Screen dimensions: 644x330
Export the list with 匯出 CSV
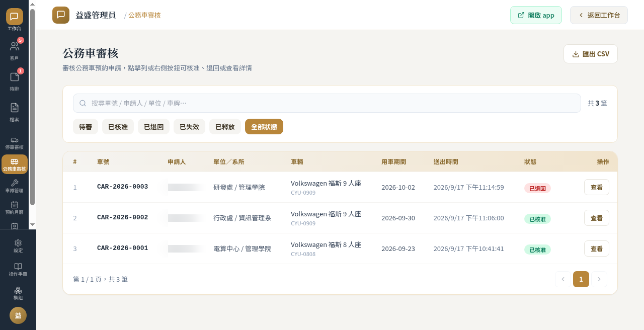tap(591, 54)
